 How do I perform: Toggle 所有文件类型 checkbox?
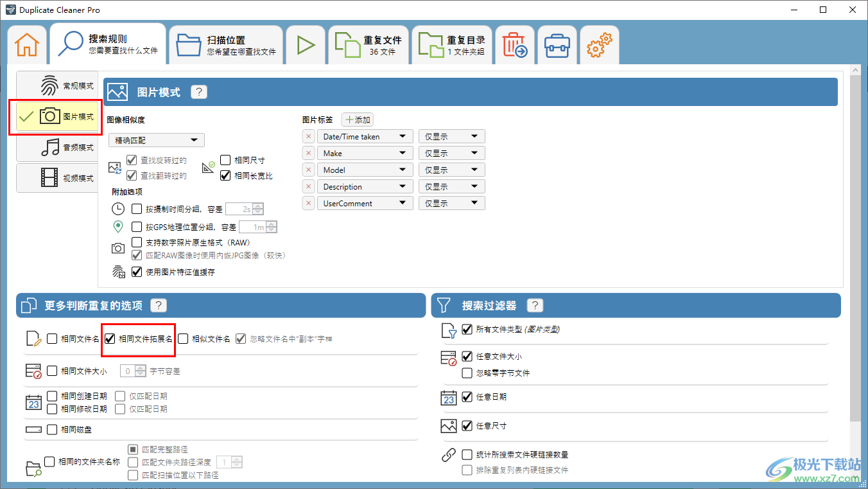467,330
